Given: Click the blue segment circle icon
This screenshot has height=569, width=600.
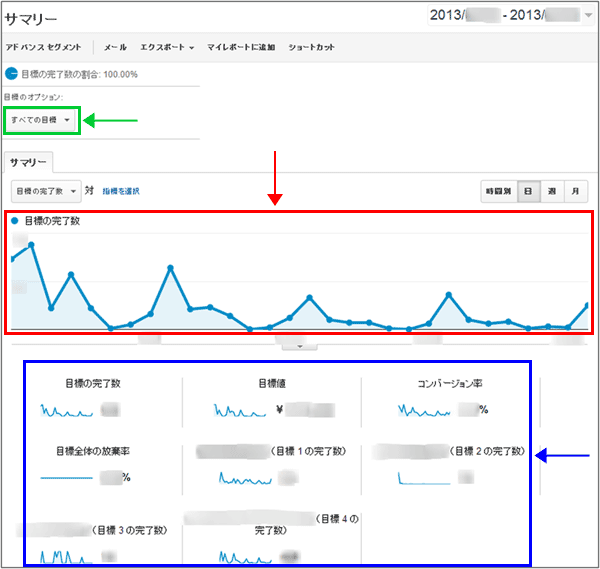Looking at the screenshot, I should [x=11, y=73].
